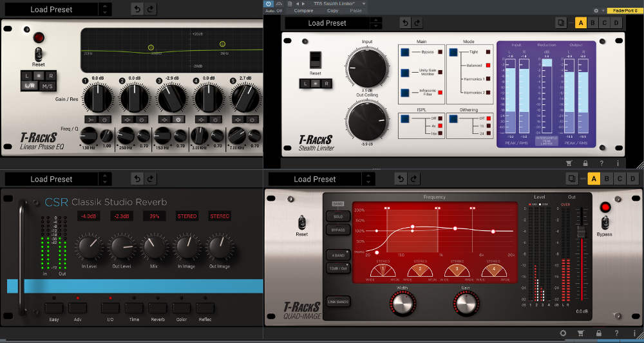Click LINK BANDS button on Quad-Image
The width and height of the screenshot is (644, 343).
tap(338, 302)
